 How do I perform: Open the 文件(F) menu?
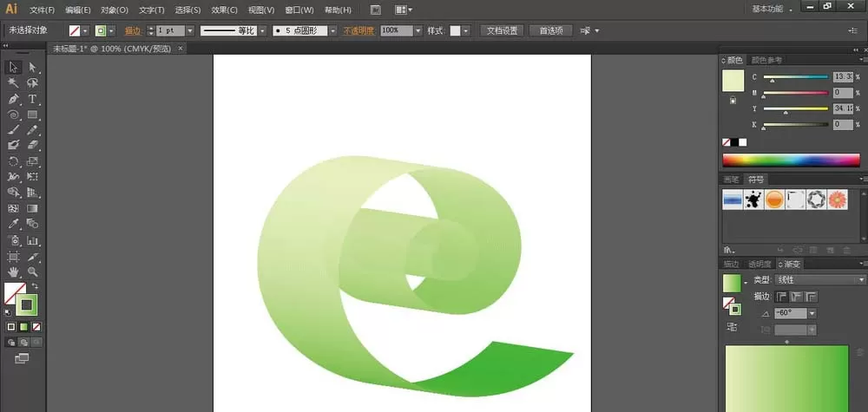(x=43, y=10)
